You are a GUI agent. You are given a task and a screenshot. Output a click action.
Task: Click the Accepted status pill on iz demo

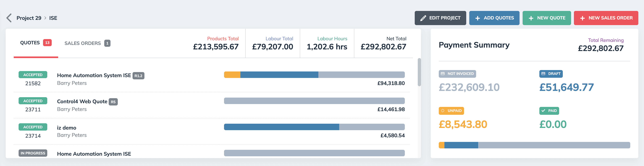(x=33, y=127)
